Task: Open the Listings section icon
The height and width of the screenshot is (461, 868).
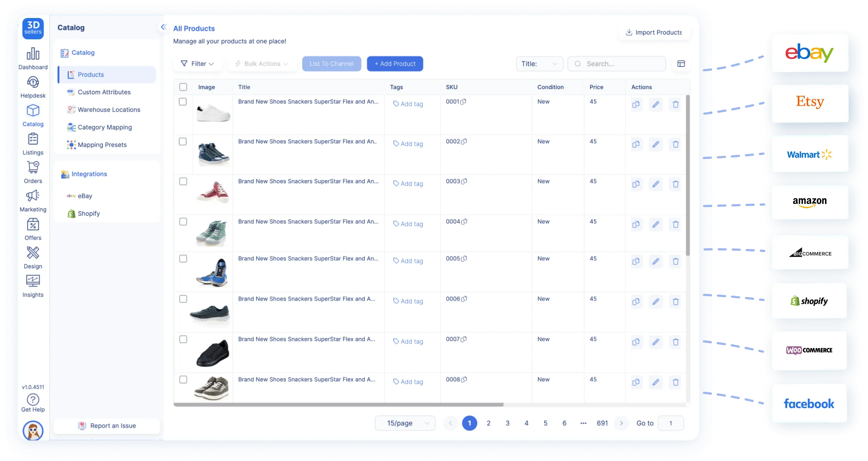Action: 33,139
